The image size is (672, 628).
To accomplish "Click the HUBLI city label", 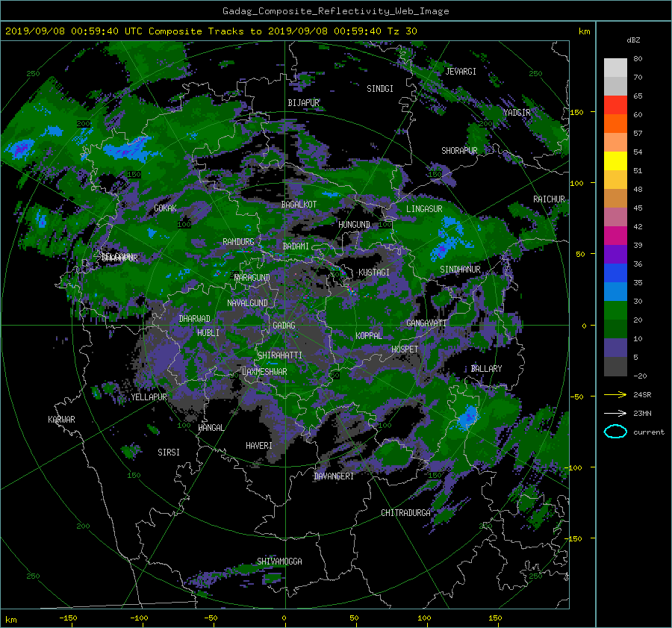I will 208,333.
